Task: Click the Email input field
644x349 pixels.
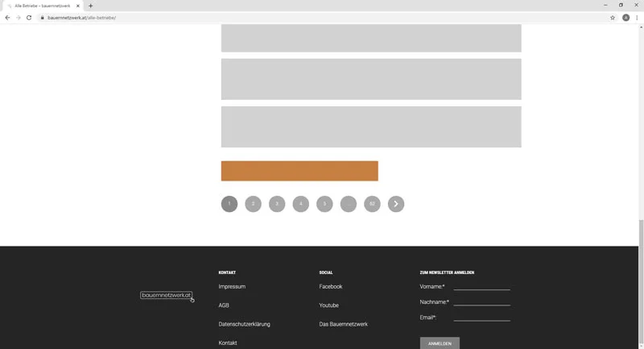Action: pos(481,317)
